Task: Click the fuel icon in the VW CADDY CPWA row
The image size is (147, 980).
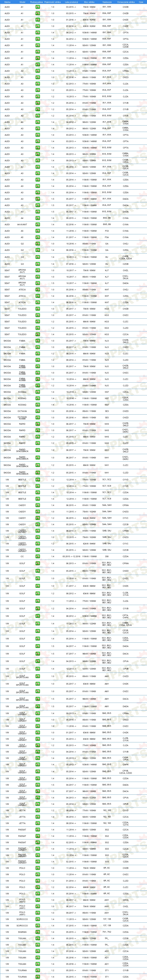Action: [x=38, y=505]
